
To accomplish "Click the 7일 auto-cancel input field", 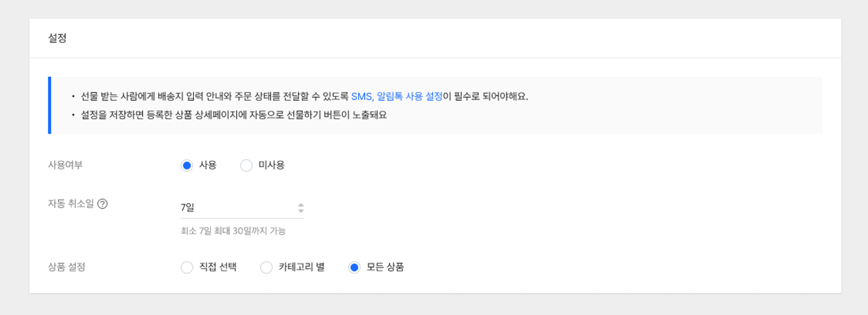I will coord(237,208).
